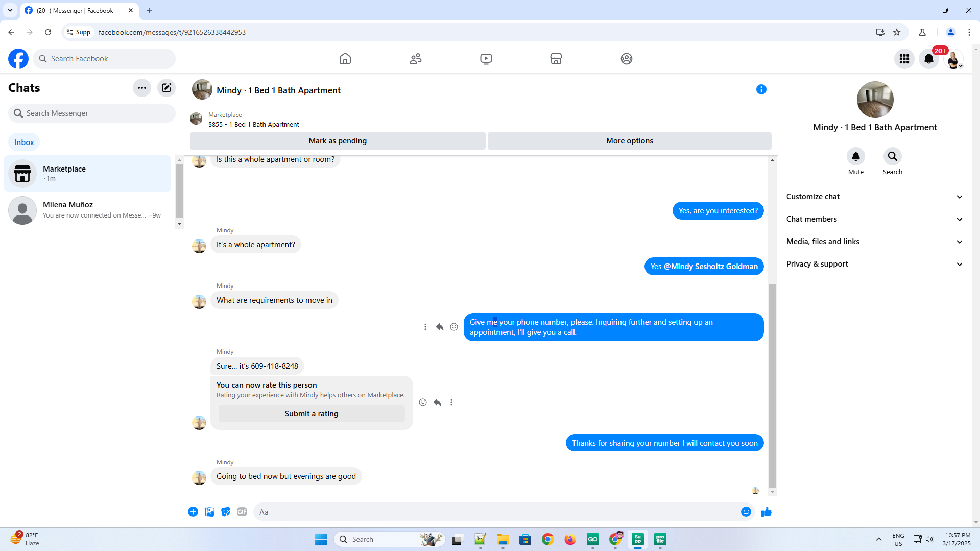Expand Chat members section
Image resolution: width=980 pixels, height=551 pixels.
(874, 219)
